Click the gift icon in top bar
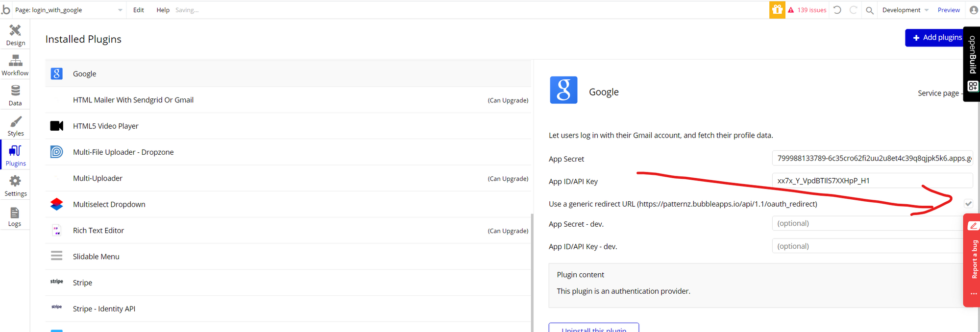This screenshot has height=332, width=980. pos(777,10)
